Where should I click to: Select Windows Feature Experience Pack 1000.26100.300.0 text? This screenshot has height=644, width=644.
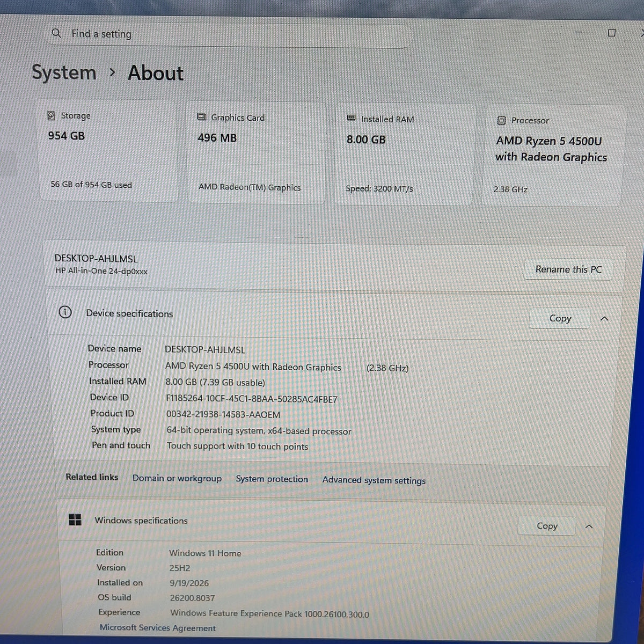(x=269, y=613)
